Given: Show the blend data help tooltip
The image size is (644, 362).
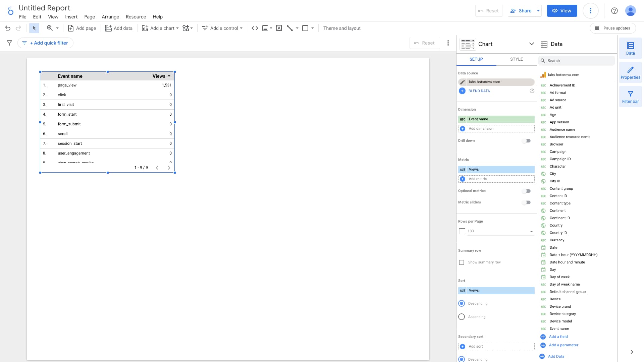Looking at the screenshot, I should 532,91.
